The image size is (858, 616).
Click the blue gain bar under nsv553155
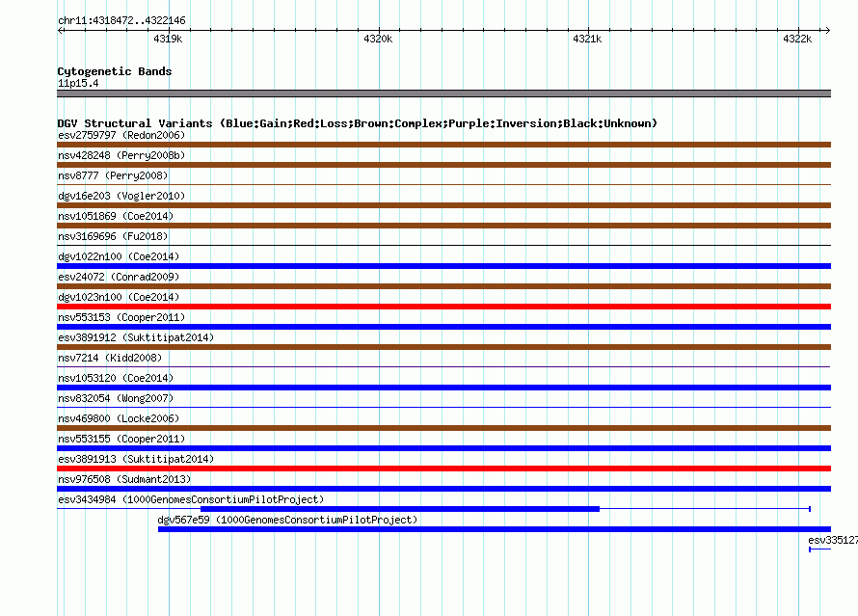443,448
